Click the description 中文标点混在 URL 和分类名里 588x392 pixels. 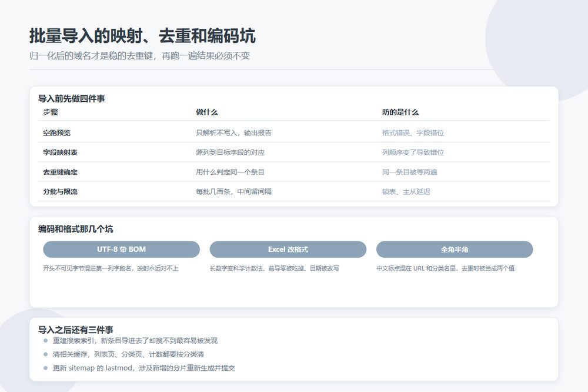click(x=446, y=268)
